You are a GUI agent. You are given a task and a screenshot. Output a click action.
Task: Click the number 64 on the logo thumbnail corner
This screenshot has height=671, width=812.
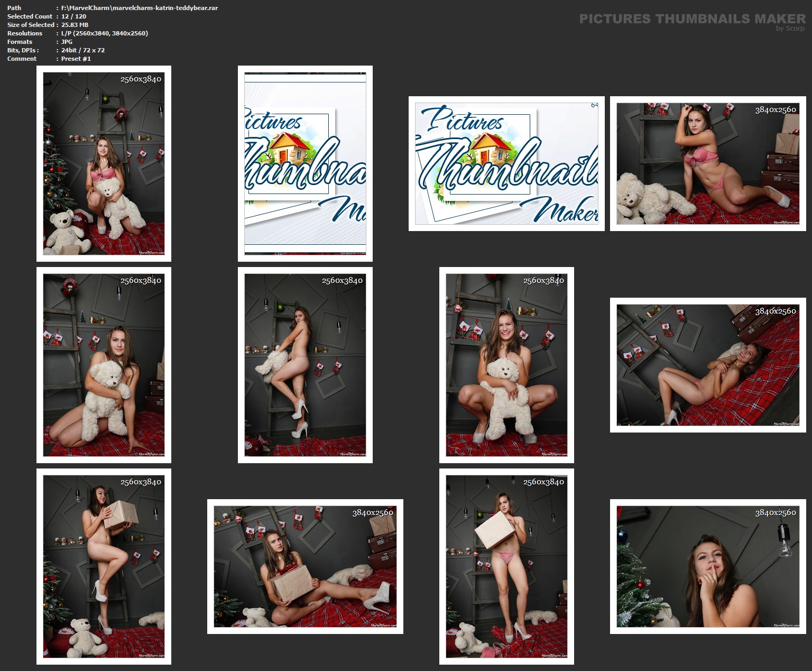coord(594,105)
